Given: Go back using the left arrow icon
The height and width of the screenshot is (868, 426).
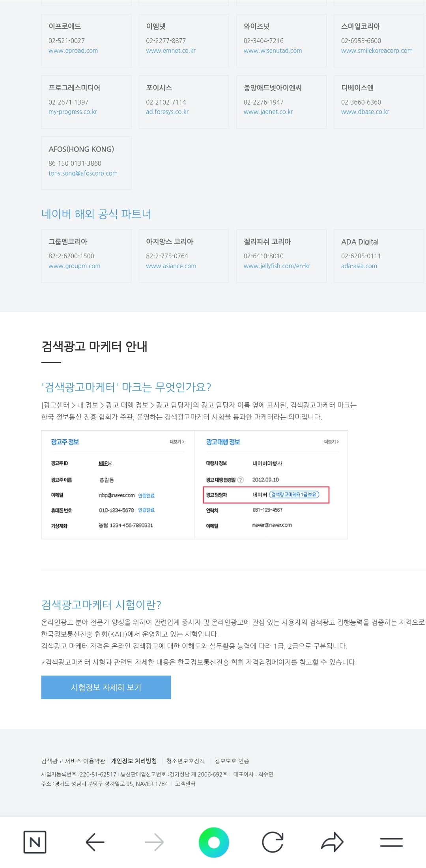Looking at the screenshot, I should [95, 842].
